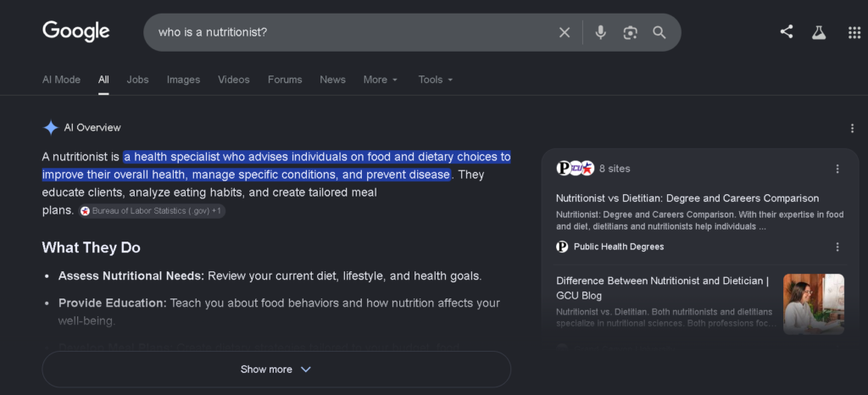Switch to Images tab
868x395 pixels.
coord(183,80)
